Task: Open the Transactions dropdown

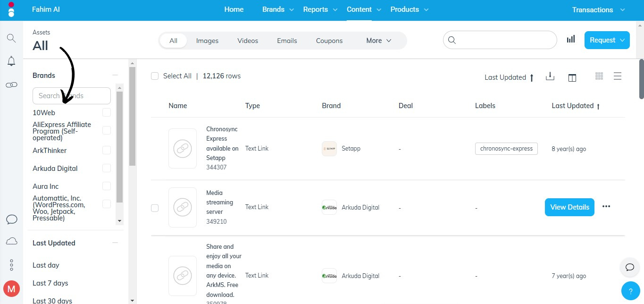Action: [599, 10]
